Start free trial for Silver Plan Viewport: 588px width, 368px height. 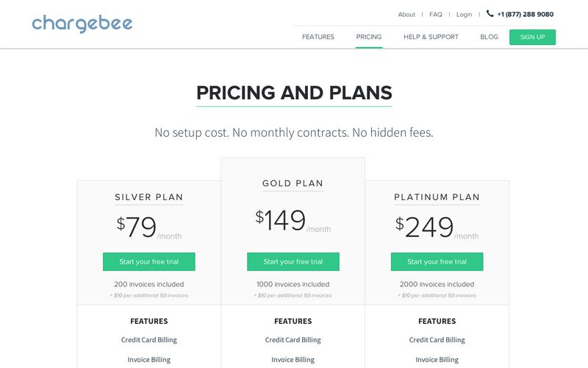click(x=149, y=262)
